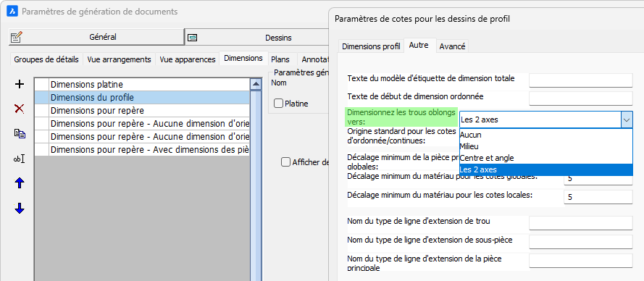Choose Aucun in the dropdown list

(x=545, y=135)
